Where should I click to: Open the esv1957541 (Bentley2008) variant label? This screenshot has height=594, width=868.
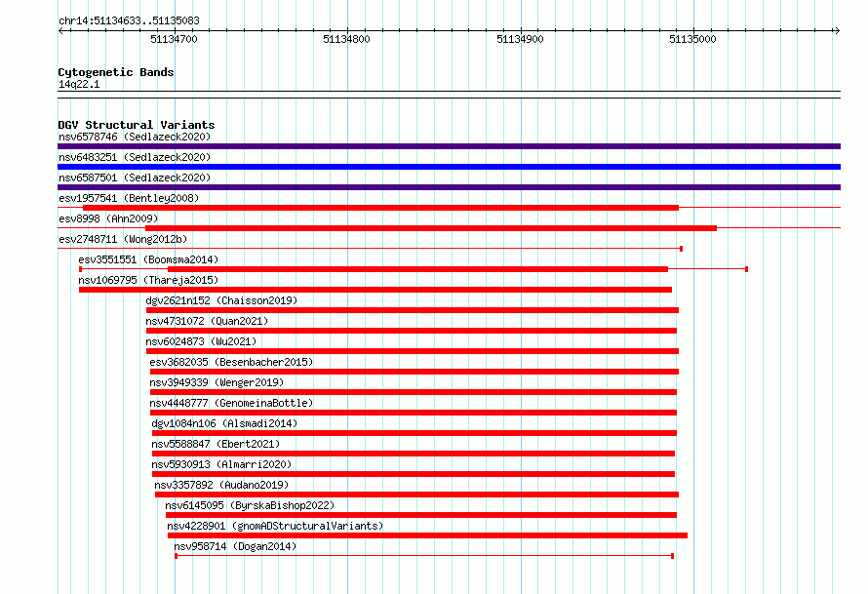129,198
